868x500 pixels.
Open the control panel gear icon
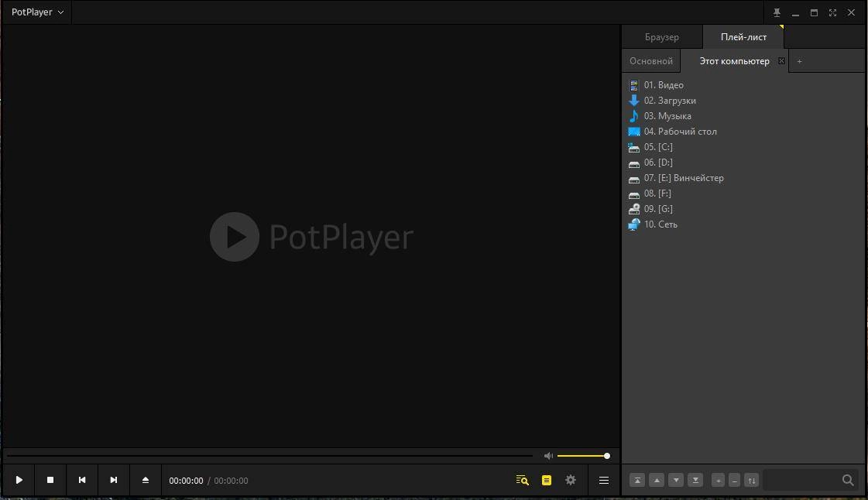click(571, 480)
